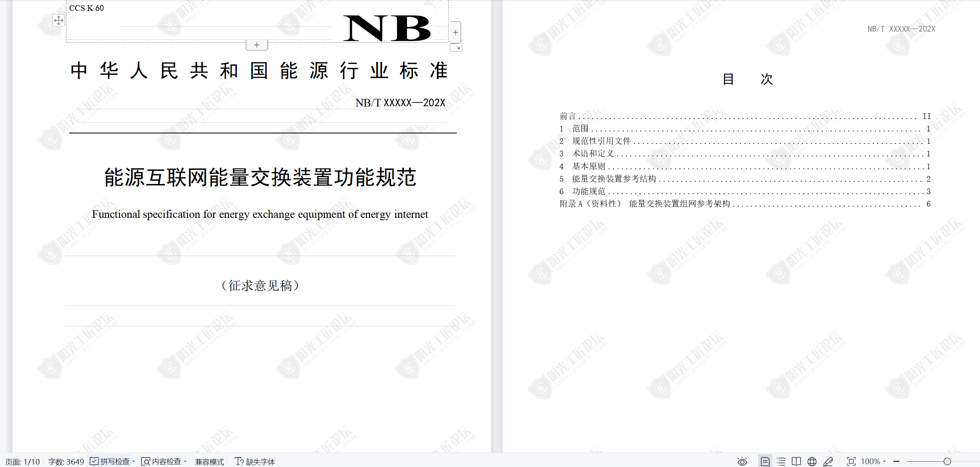Open TOC entry 前言
980x467 pixels.
tap(745, 116)
